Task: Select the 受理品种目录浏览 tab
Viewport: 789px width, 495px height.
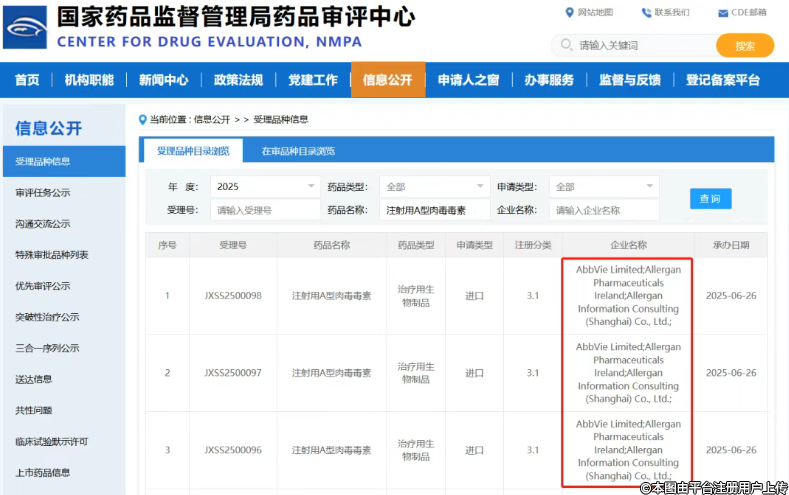Action: (x=193, y=151)
